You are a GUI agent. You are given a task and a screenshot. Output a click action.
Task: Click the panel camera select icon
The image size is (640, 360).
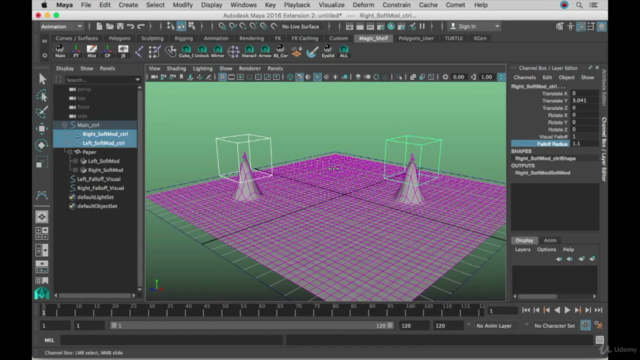pos(154,77)
